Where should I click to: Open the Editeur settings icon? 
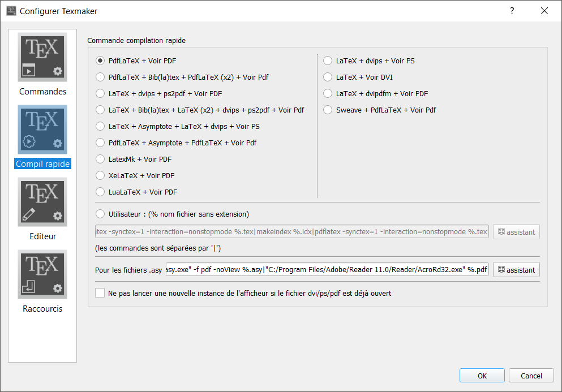(x=42, y=202)
